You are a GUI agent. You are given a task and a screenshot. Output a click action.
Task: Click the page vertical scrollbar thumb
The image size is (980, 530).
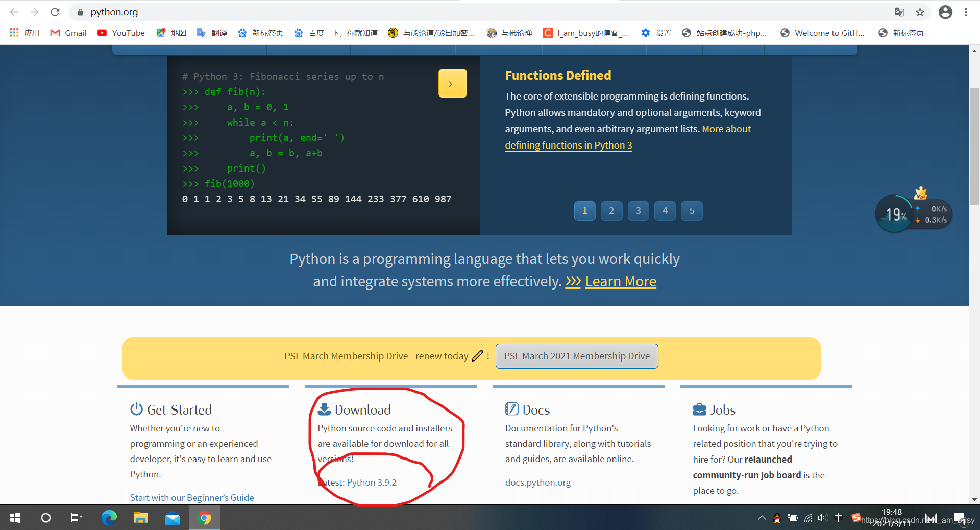pos(974,146)
